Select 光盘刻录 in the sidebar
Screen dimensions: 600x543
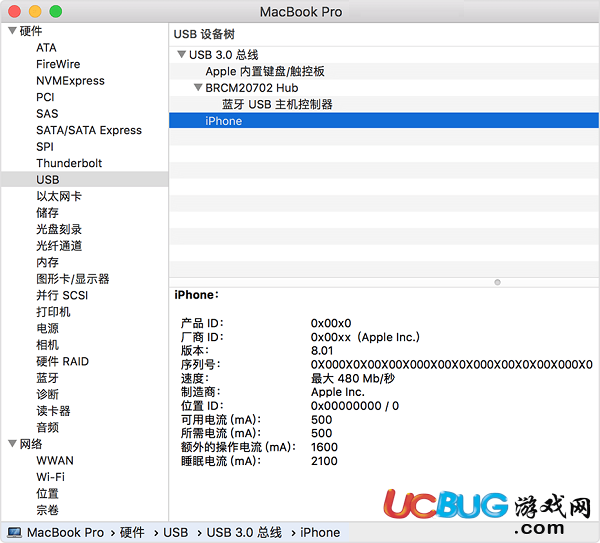point(59,229)
